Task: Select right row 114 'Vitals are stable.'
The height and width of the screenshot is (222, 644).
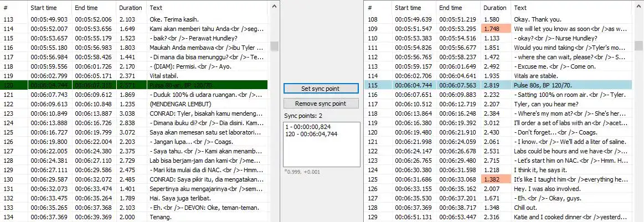Action: point(498,76)
